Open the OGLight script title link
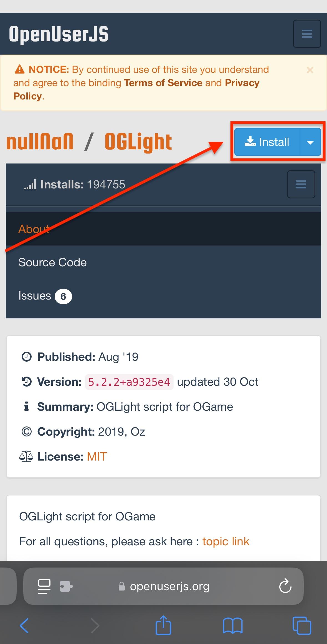This screenshot has height=644, width=327. pos(138,142)
